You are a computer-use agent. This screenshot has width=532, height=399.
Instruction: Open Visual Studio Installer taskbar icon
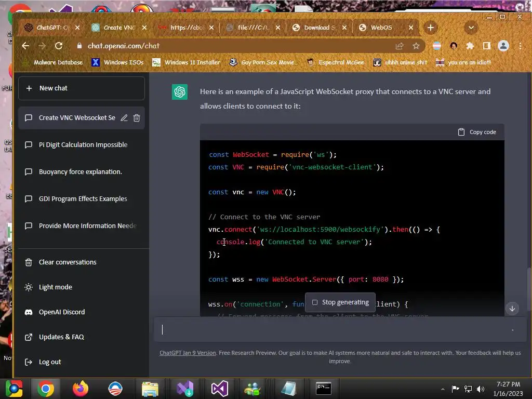[185, 389]
